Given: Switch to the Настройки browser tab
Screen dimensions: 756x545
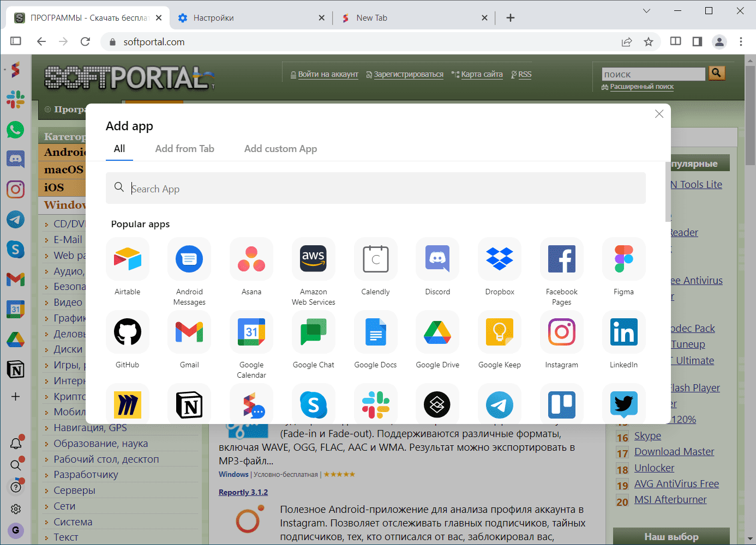Looking at the screenshot, I should tap(251, 18).
